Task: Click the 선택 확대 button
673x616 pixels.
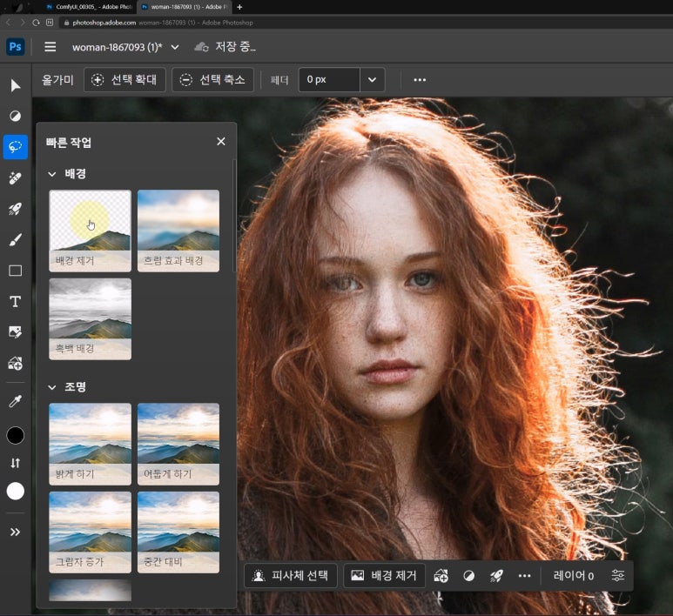Action: click(x=125, y=80)
